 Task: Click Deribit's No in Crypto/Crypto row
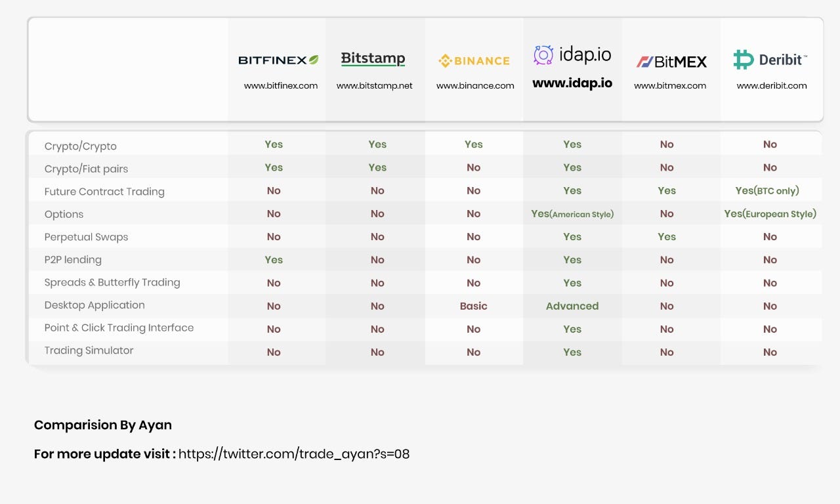[x=770, y=144]
